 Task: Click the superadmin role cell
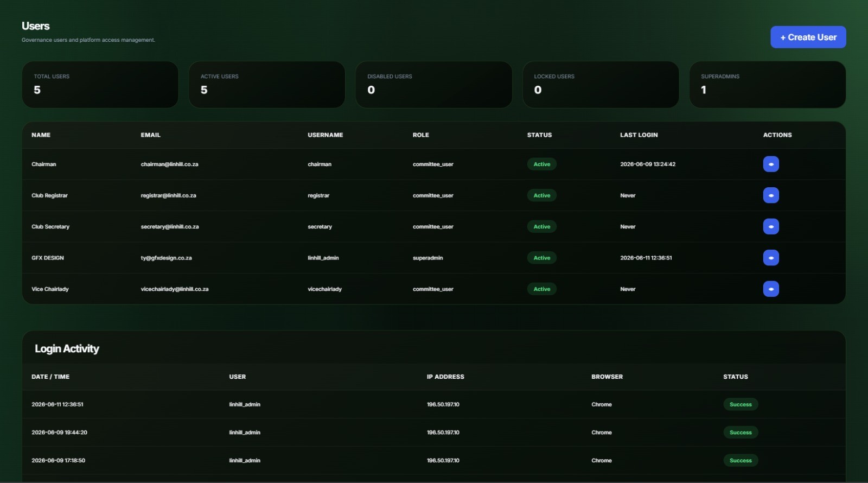(428, 258)
